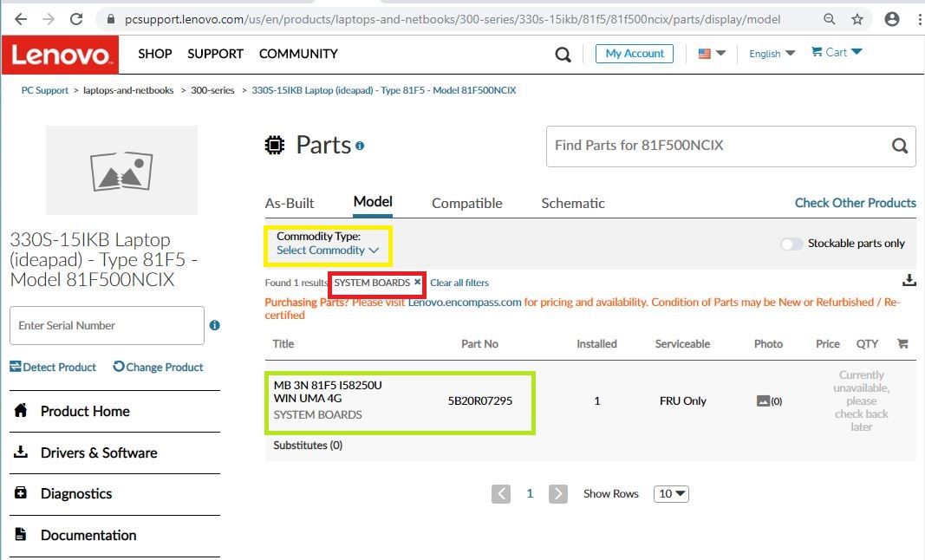Open the browser profile avatar icon
This screenshot has height=560, width=925.
tap(892, 19)
